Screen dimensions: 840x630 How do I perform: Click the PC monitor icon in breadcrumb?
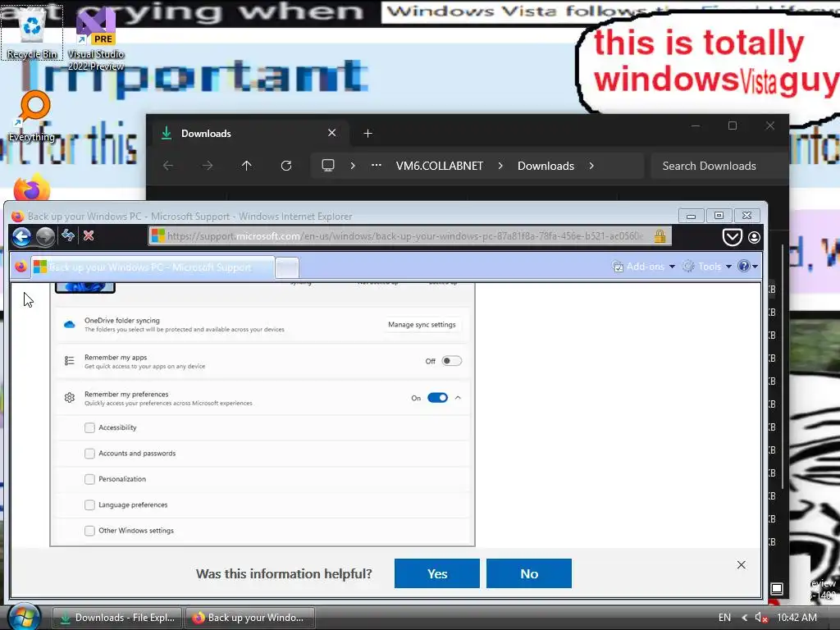click(x=328, y=165)
